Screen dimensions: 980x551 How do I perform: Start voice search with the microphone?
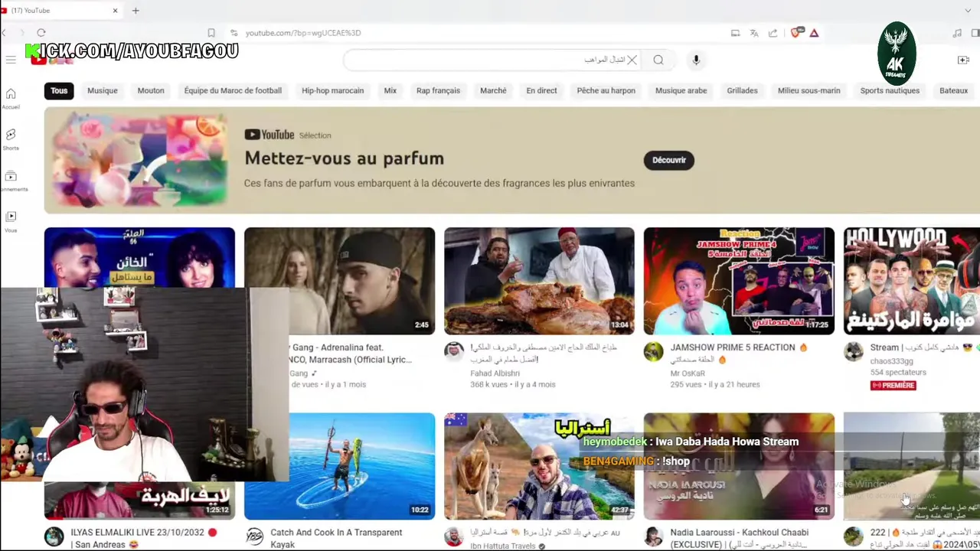(696, 60)
